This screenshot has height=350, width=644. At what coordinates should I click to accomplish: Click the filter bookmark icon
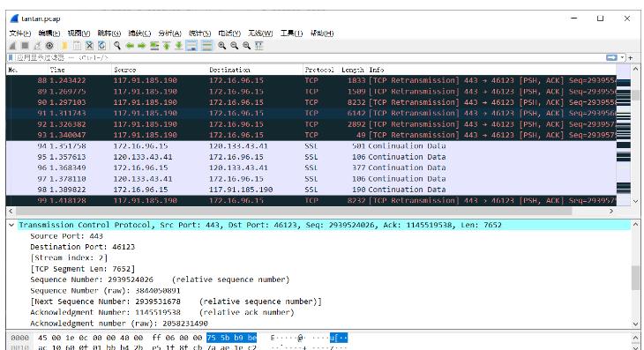11,58
